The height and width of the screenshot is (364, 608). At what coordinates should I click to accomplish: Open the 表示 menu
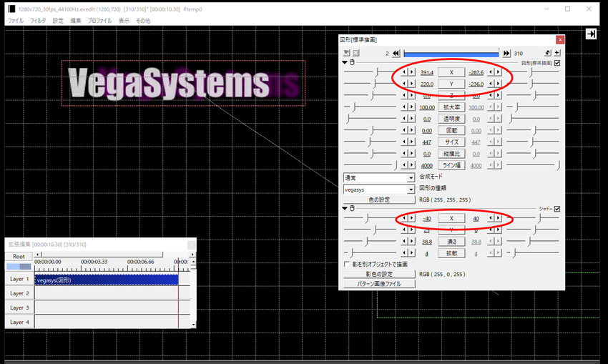[124, 21]
